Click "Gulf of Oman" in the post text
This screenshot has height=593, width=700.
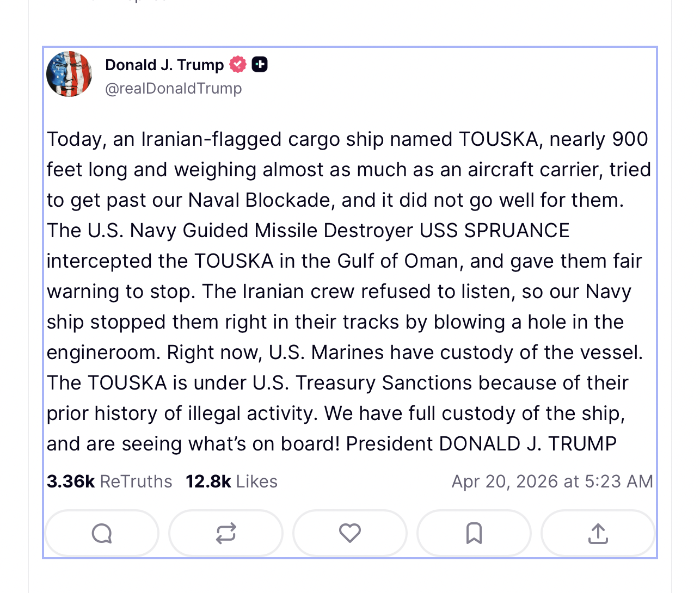point(397,261)
